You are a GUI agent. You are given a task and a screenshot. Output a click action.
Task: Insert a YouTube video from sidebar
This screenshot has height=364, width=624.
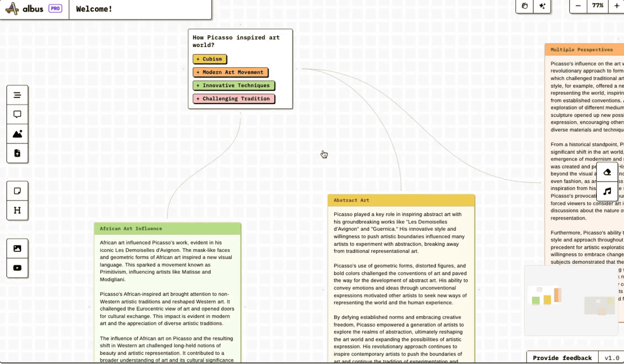[x=17, y=268]
